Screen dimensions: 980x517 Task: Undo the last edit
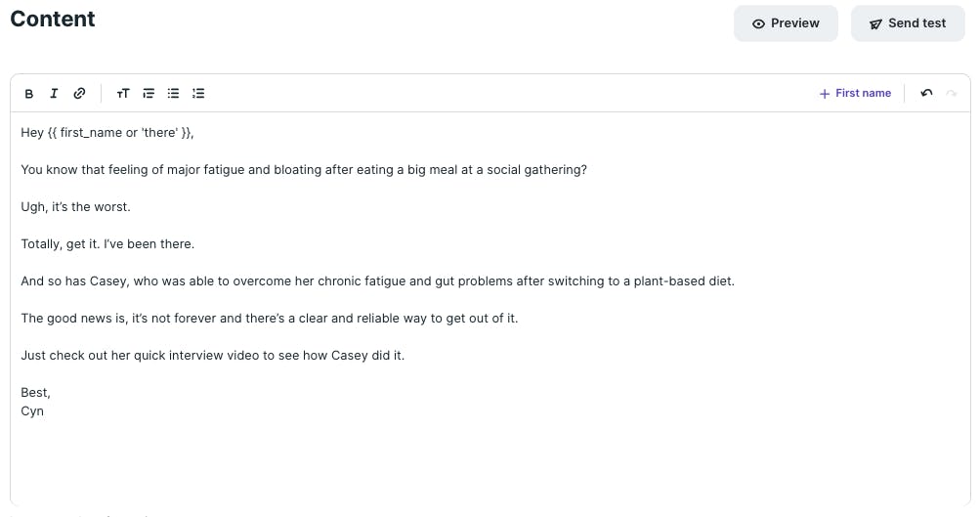point(926,93)
